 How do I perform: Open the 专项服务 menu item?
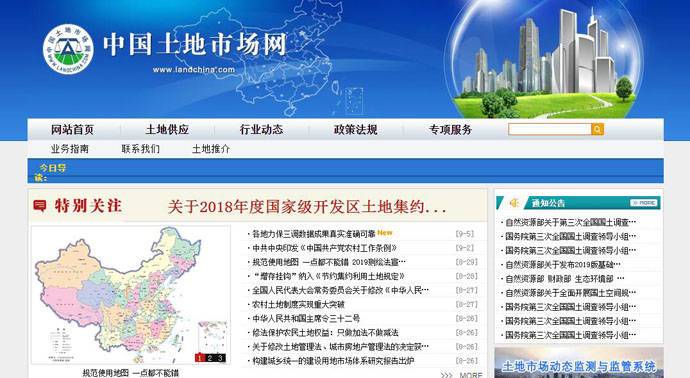point(450,130)
